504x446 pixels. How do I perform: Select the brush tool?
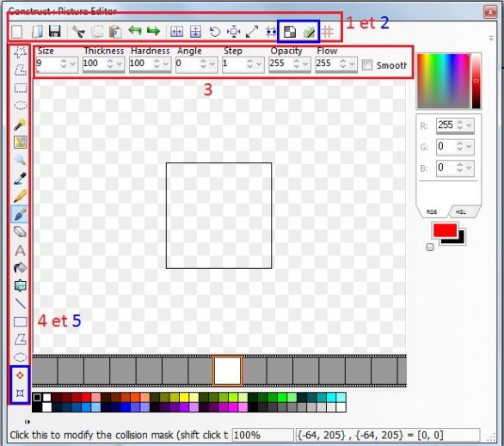tap(20, 214)
